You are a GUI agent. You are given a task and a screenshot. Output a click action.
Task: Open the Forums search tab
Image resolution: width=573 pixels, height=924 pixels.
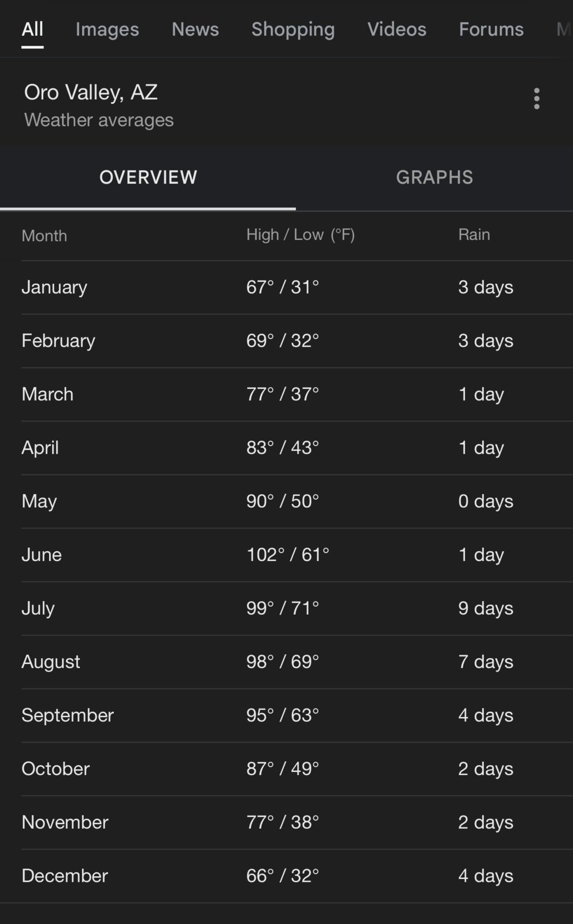pyautogui.click(x=491, y=29)
